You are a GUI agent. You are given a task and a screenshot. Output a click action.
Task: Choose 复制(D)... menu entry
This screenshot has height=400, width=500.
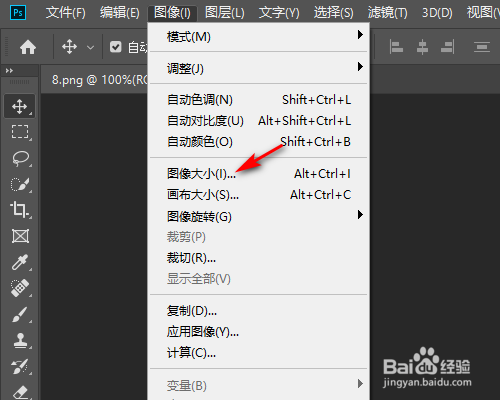(258, 311)
